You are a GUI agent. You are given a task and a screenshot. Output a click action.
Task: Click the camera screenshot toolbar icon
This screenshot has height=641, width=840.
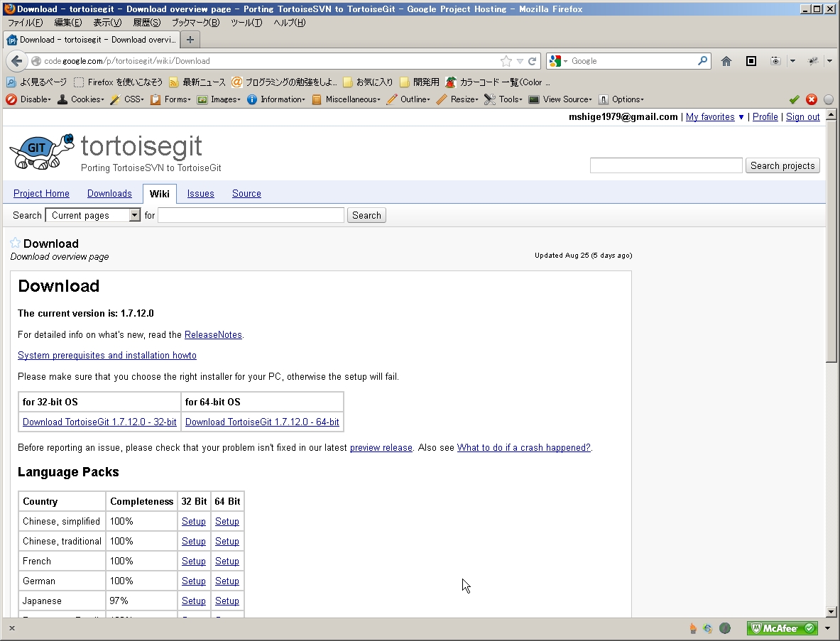click(x=775, y=61)
